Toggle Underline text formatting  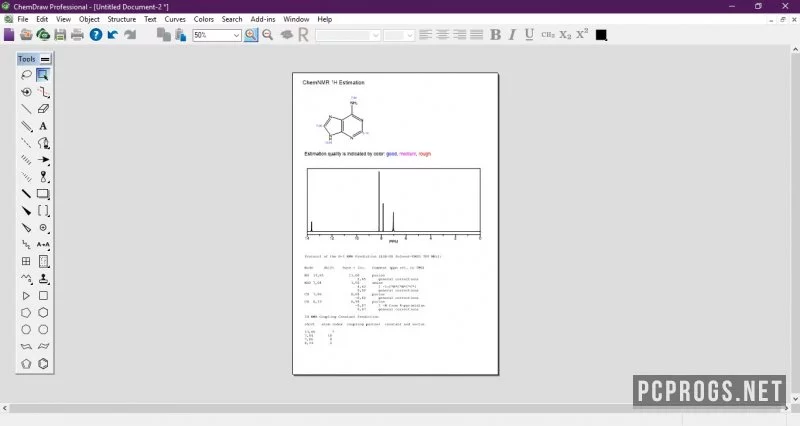click(x=529, y=35)
